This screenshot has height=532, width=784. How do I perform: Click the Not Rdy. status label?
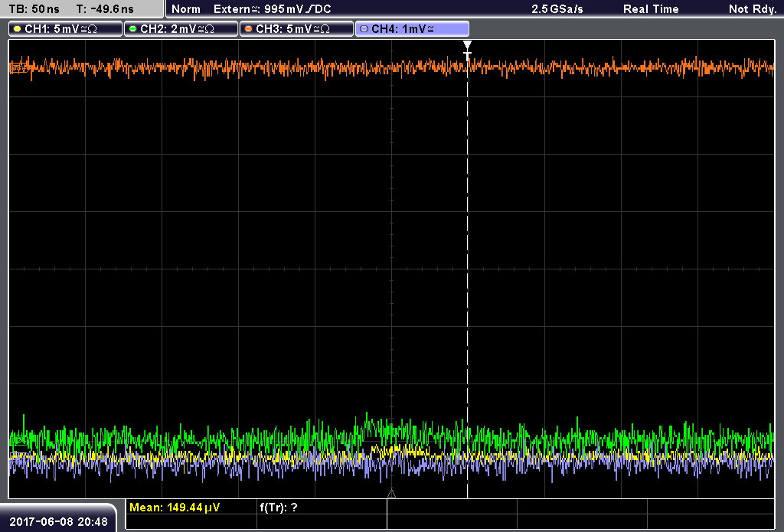752,9
